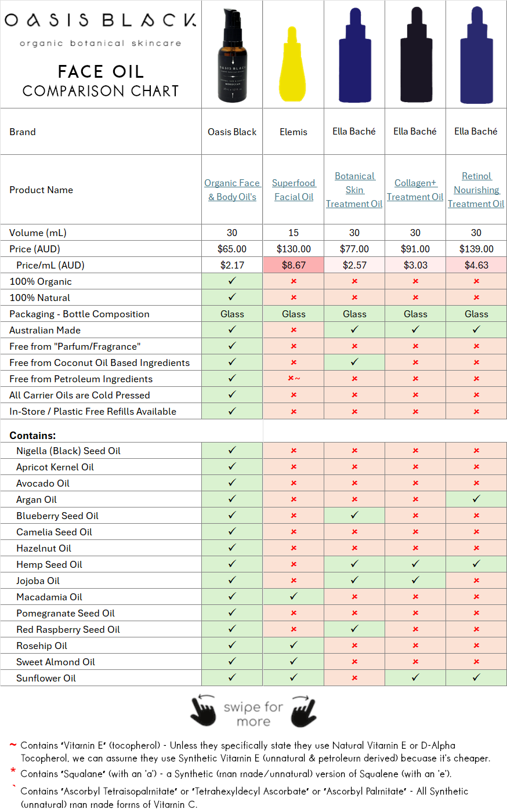Image resolution: width=507 pixels, height=812 pixels.
Task: Click the checkmark for Argan Oil under Retinol column
Action: [476, 499]
